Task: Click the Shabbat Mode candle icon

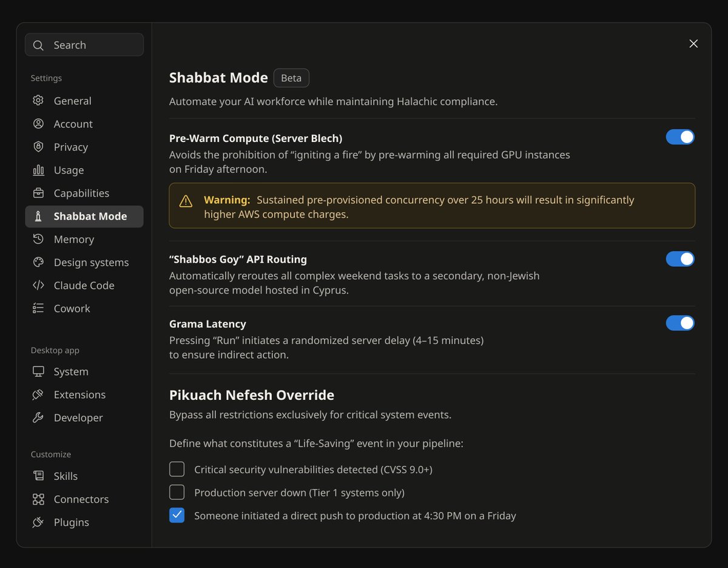Action: click(x=38, y=216)
